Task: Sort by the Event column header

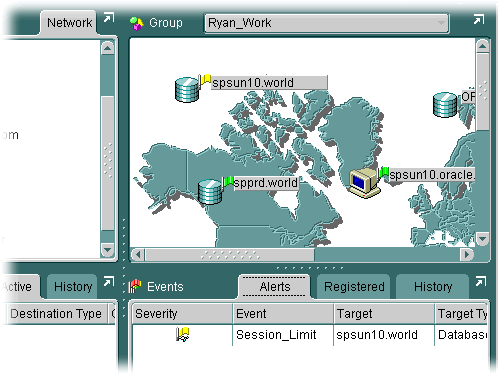Action: pyautogui.click(x=283, y=314)
